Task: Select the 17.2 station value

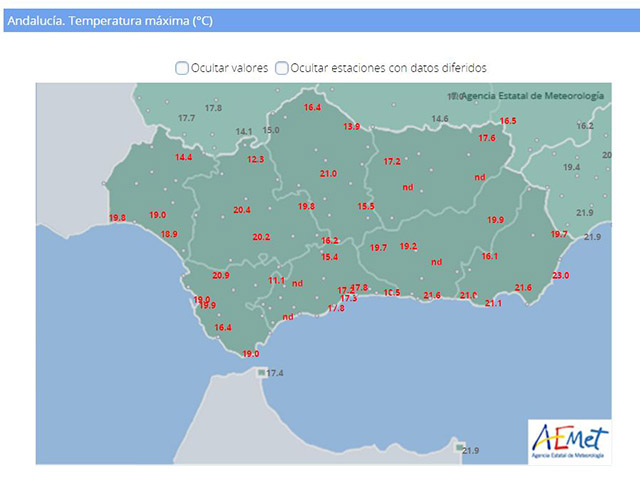Action: 392,161
